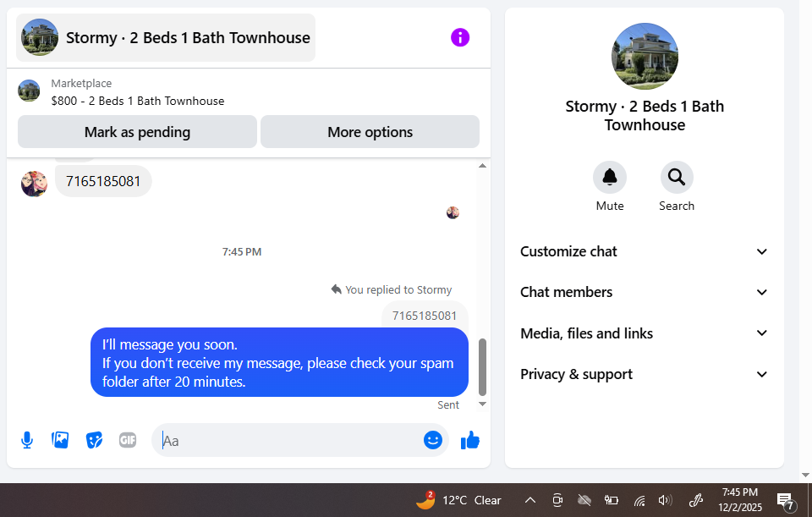Click house profile photo in header
The image size is (812, 517).
40,37
